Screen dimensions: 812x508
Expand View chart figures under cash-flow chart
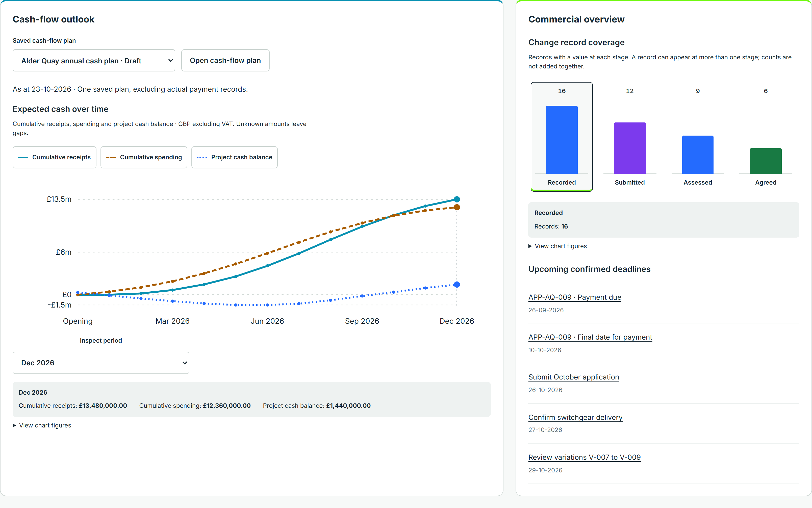[x=42, y=425]
